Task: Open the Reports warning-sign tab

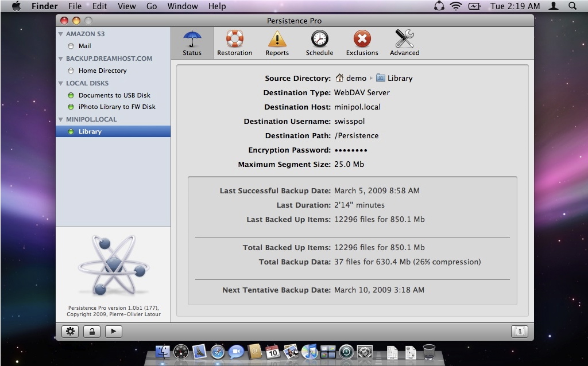Action: pos(277,43)
